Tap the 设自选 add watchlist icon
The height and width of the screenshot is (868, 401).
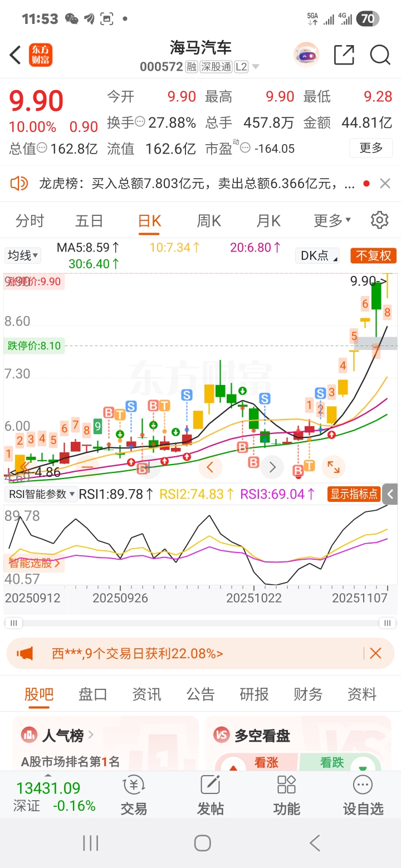363,796
